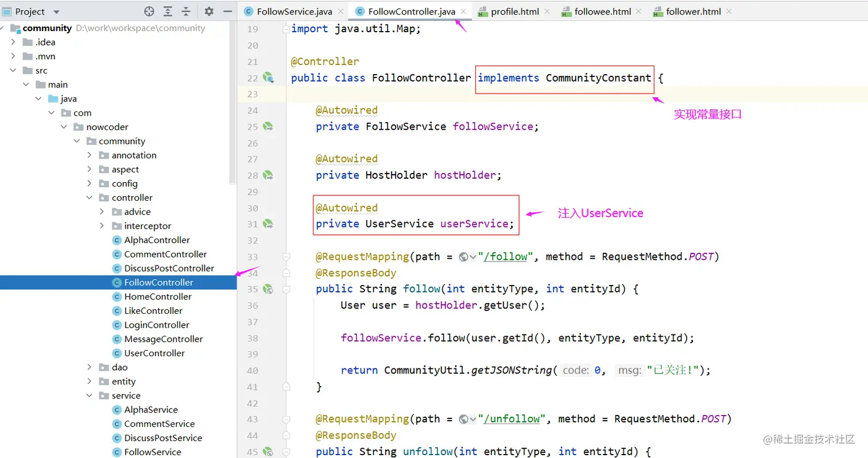Expand the annotation package
The image size is (868, 458).
(89, 155)
